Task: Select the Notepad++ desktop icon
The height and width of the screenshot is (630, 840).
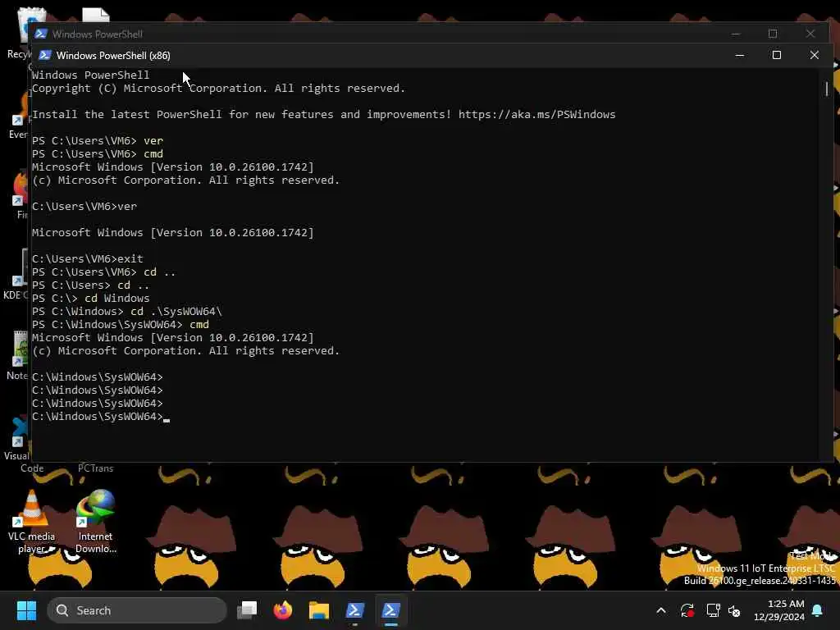Action: (18, 354)
